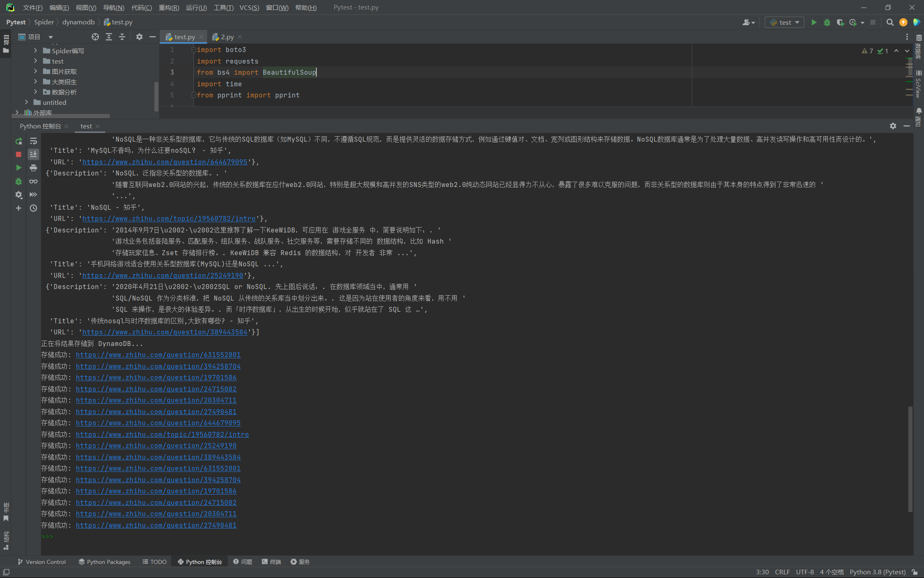Expand the 外部库 node
The height and width of the screenshot is (578, 924).
coord(17,112)
